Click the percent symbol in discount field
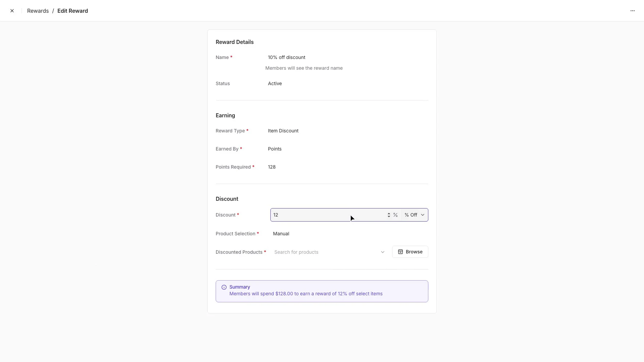644x362 pixels. point(395,215)
